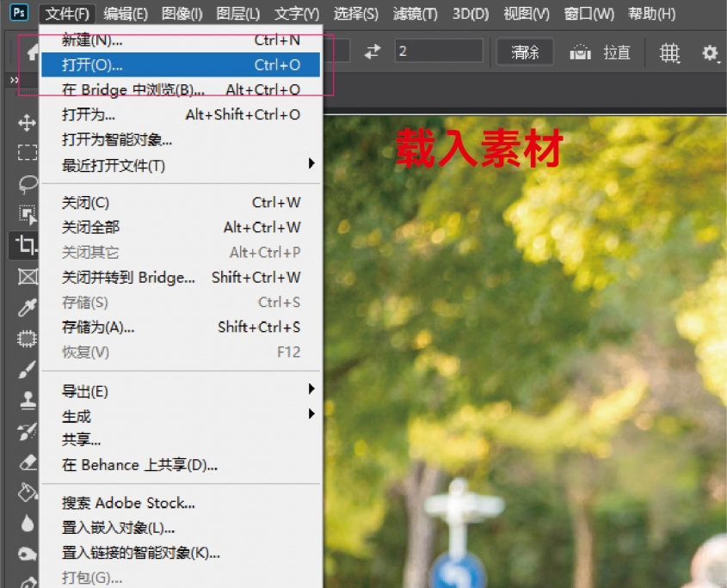Select the Object Selection tool
This screenshot has height=588, width=727.
[28, 215]
